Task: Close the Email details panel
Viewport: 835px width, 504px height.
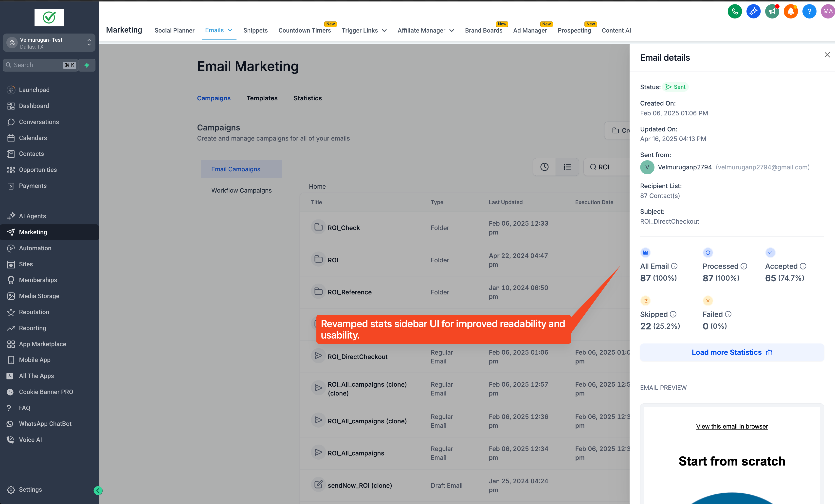Action: coord(827,55)
